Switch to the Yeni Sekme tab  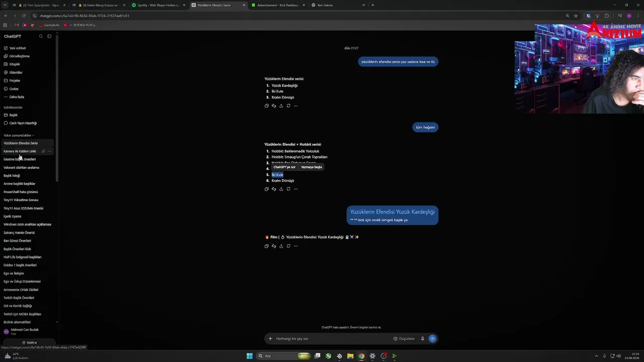click(x=338, y=5)
